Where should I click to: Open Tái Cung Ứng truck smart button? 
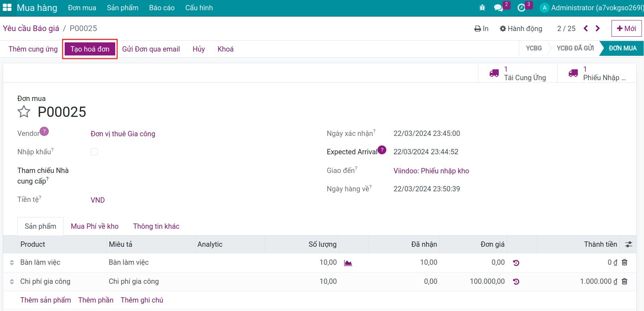(x=517, y=73)
